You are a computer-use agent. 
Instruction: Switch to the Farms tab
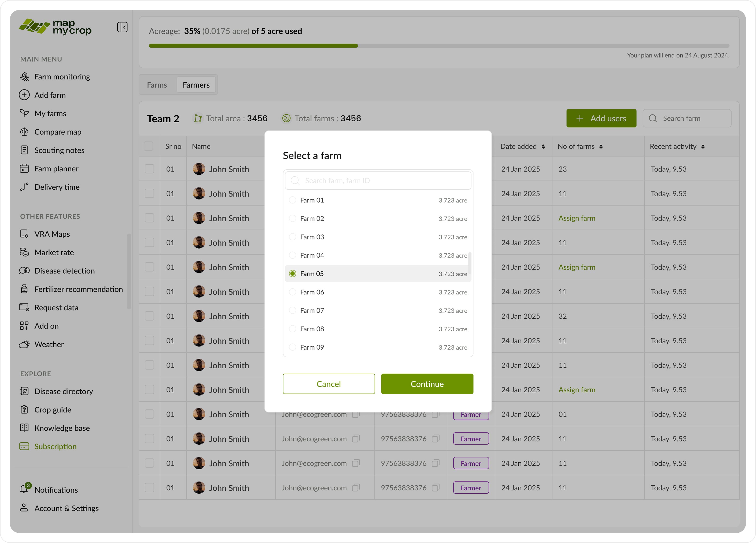point(157,85)
